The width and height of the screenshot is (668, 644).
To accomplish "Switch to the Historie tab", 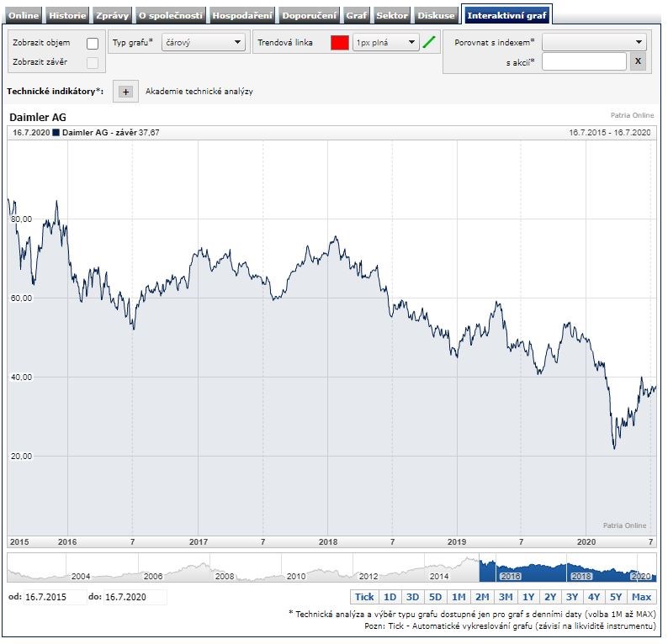I will coord(67,15).
